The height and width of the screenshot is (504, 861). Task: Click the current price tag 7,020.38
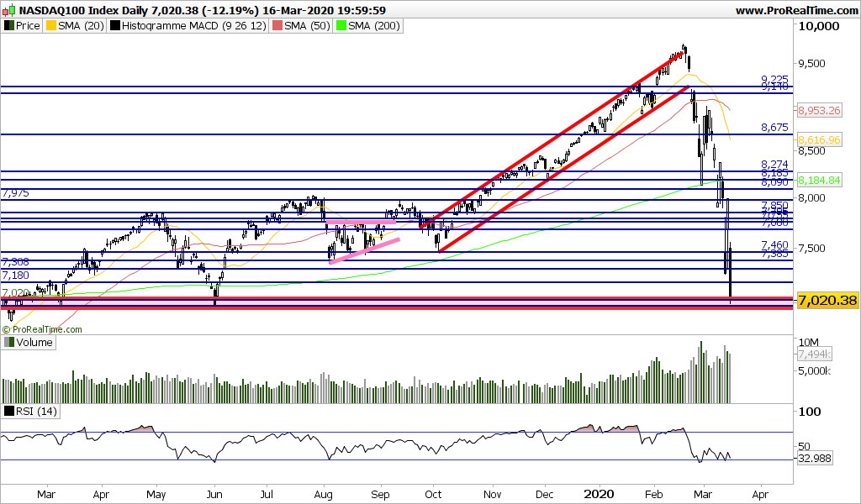click(x=827, y=301)
